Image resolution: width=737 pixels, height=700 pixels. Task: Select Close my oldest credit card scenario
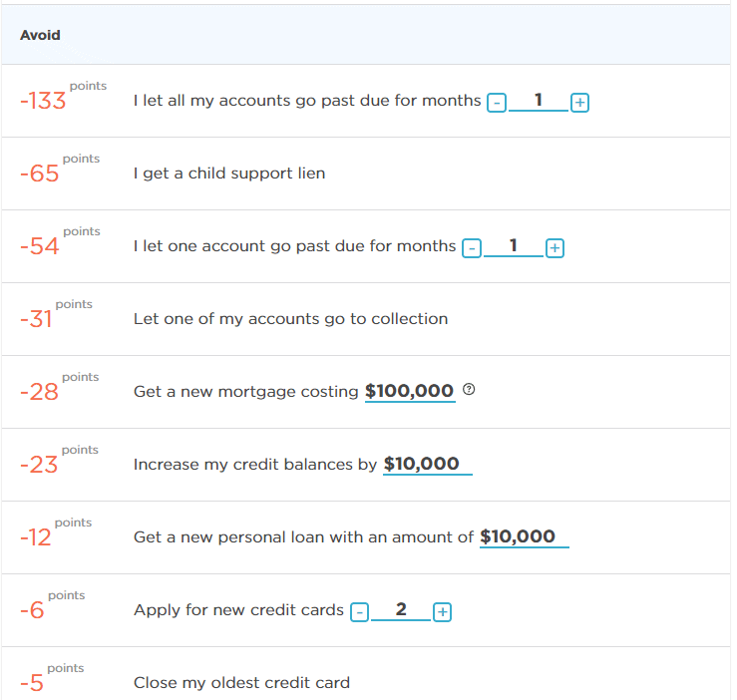tap(241, 683)
